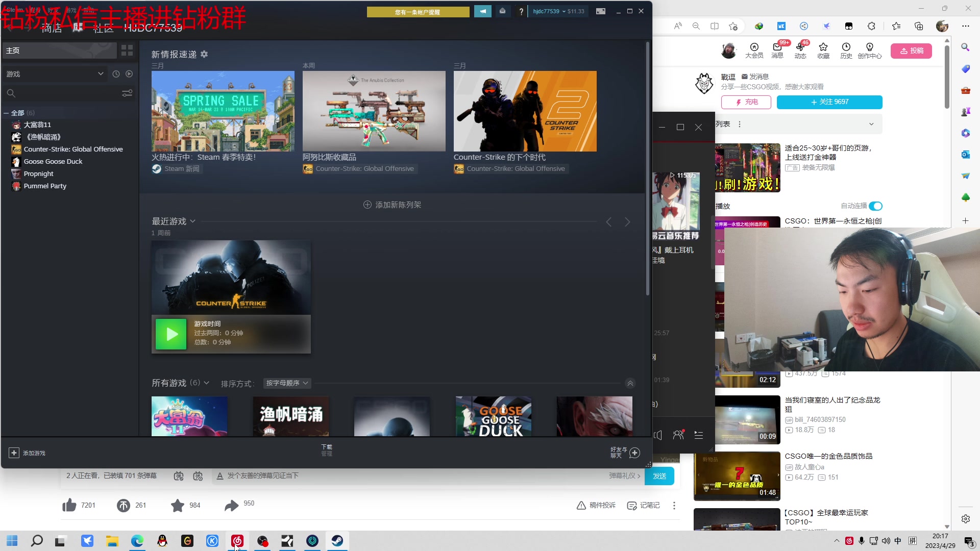Screen dimensions: 980x551
Task: Click the danmaku text input field
Action: click(x=408, y=476)
